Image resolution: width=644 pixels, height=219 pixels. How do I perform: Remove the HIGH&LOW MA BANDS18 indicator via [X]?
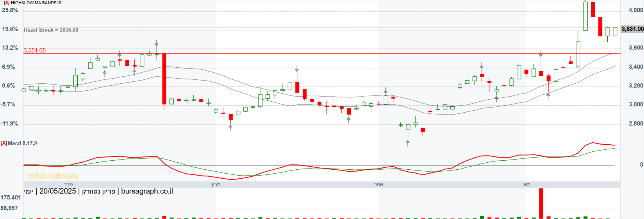7,3
